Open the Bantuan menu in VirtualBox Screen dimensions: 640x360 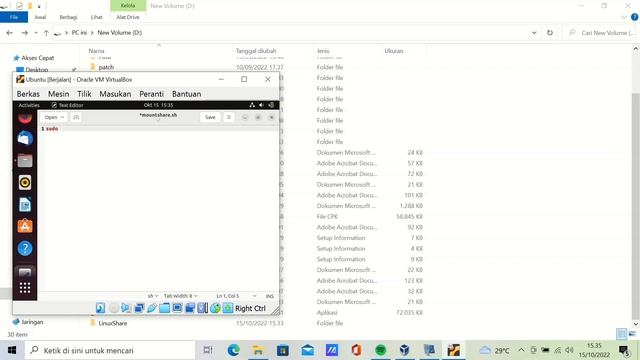point(187,94)
